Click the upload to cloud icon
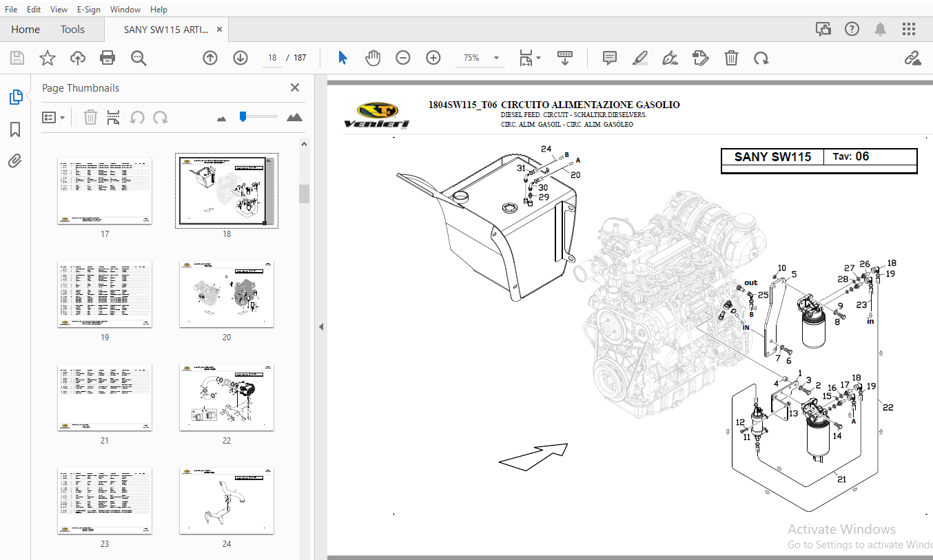This screenshot has width=933, height=560. click(77, 58)
